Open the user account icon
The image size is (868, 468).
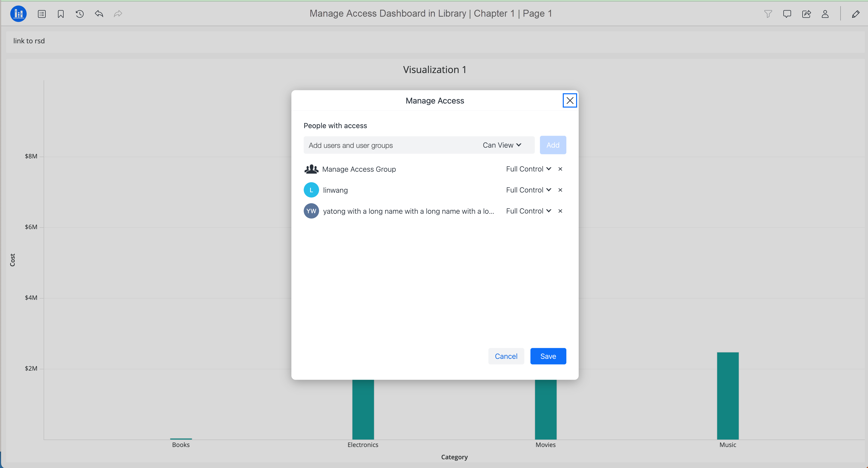[x=825, y=14]
